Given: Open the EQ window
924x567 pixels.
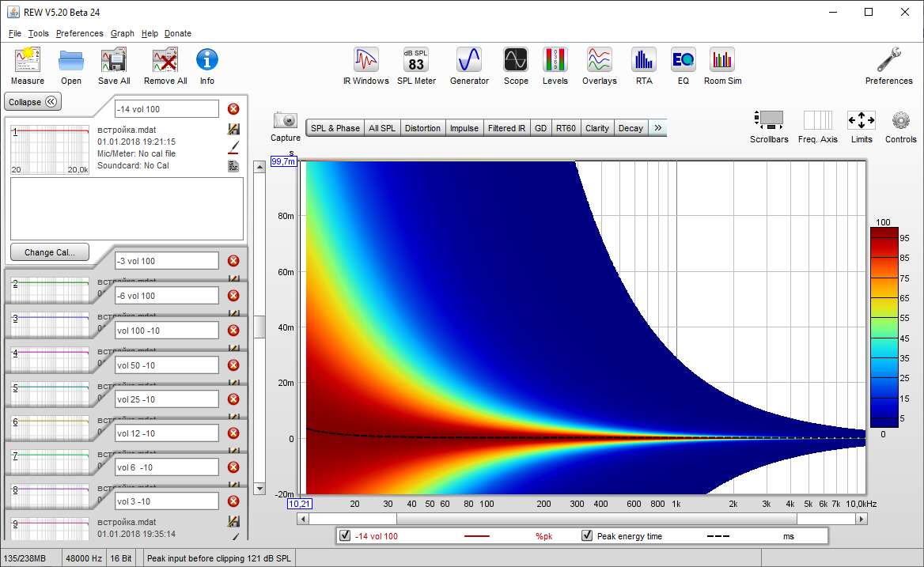Looking at the screenshot, I should 683,66.
